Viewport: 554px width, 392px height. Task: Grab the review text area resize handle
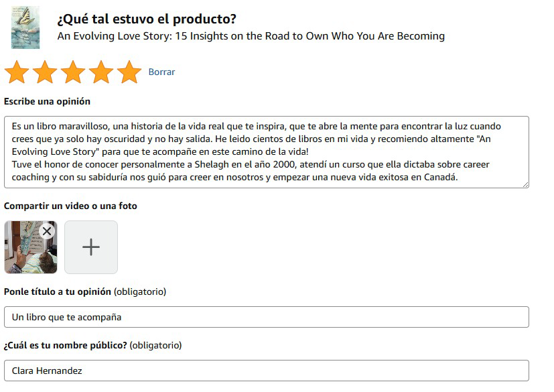(525, 184)
